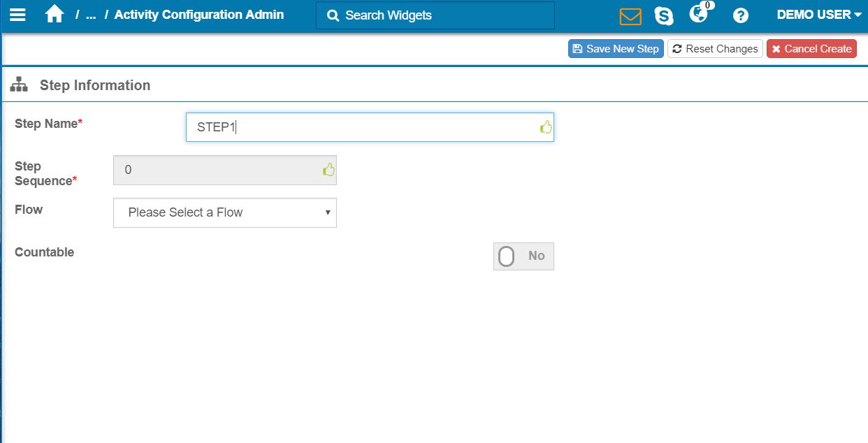The width and height of the screenshot is (868, 443).
Task: Click Activity Configuration Admin breadcrumb
Action: [198, 15]
